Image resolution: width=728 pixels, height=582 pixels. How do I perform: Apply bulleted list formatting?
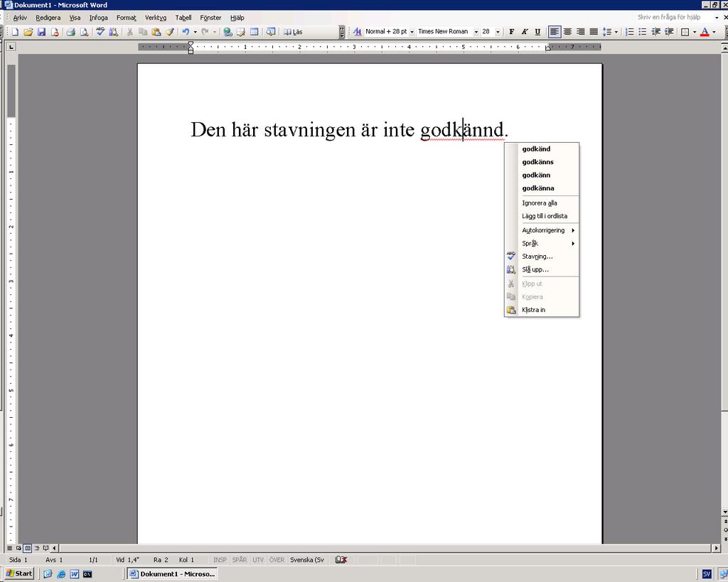(x=643, y=32)
